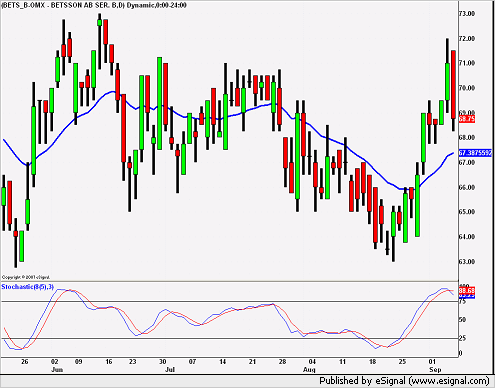The height and width of the screenshot is (388, 495).
Task: Select the 18 date label on the time axis
Action: pyautogui.click(x=372, y=362)
